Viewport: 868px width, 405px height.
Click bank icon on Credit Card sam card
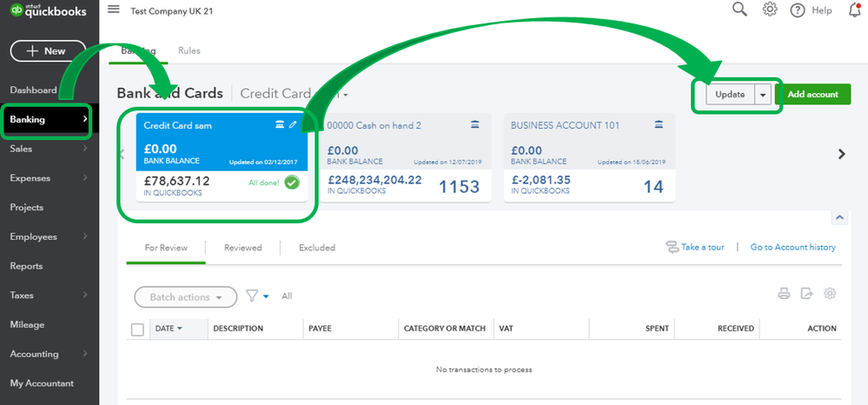pos(280,125)
